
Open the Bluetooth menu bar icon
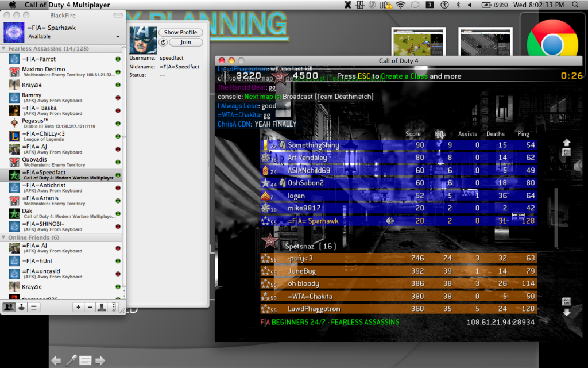point(458,5)
